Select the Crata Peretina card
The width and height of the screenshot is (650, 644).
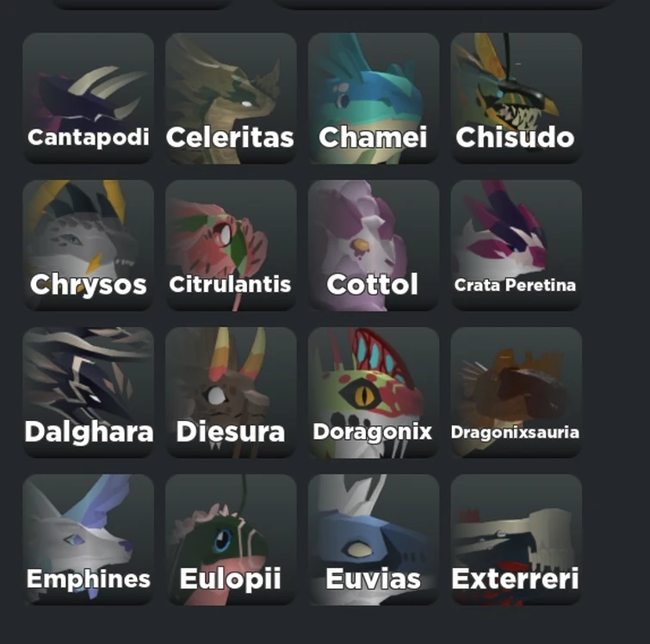516,245
